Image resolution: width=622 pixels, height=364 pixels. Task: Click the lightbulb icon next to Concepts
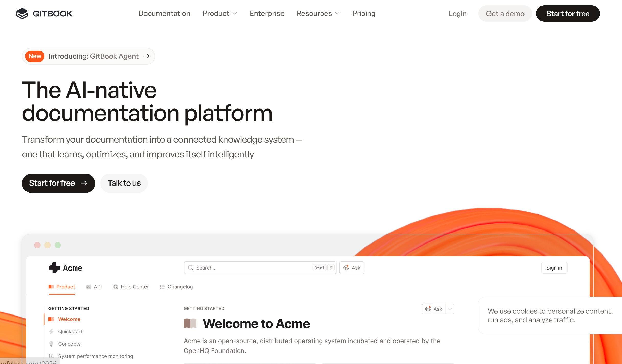tap(51, 344)
